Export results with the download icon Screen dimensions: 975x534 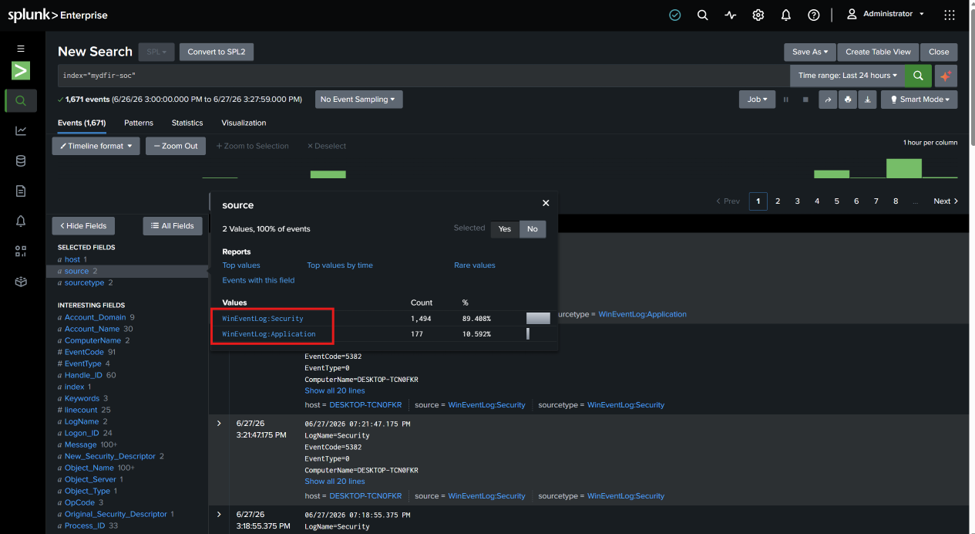click(867, 99)
